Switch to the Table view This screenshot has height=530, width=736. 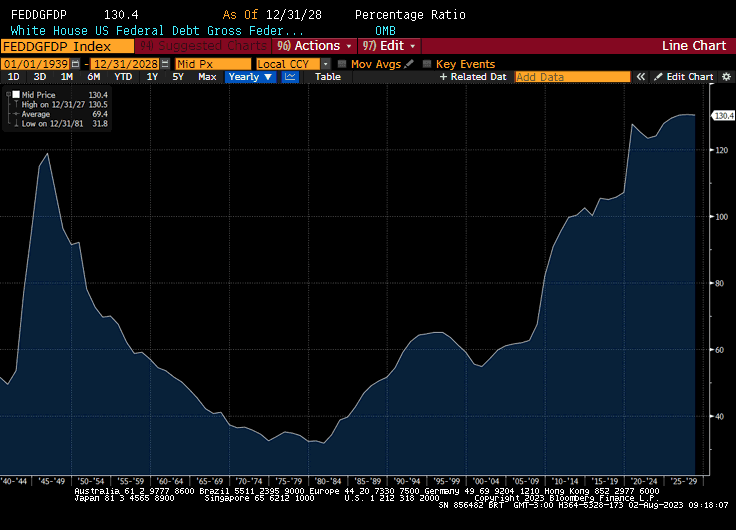point(328,77)
